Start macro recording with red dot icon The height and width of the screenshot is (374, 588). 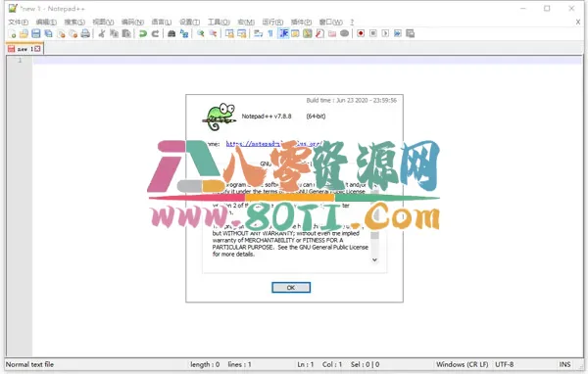point(361,33)
